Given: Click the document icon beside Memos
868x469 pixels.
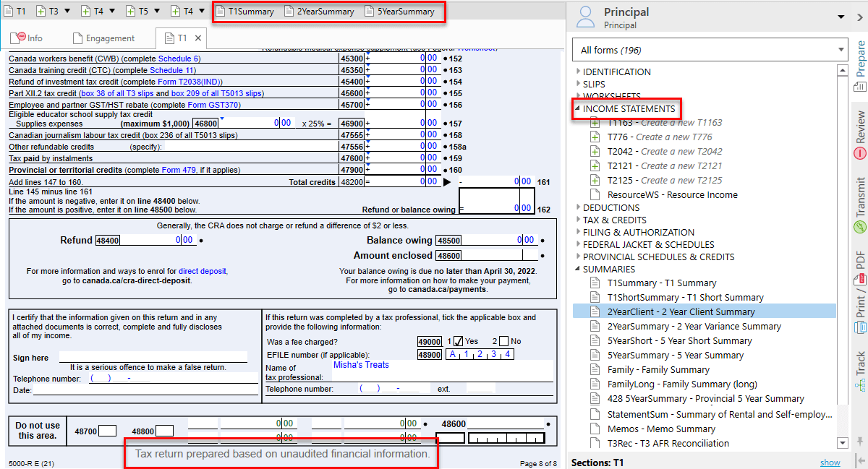Looking at the screenshot, I should tap(595, 429).
